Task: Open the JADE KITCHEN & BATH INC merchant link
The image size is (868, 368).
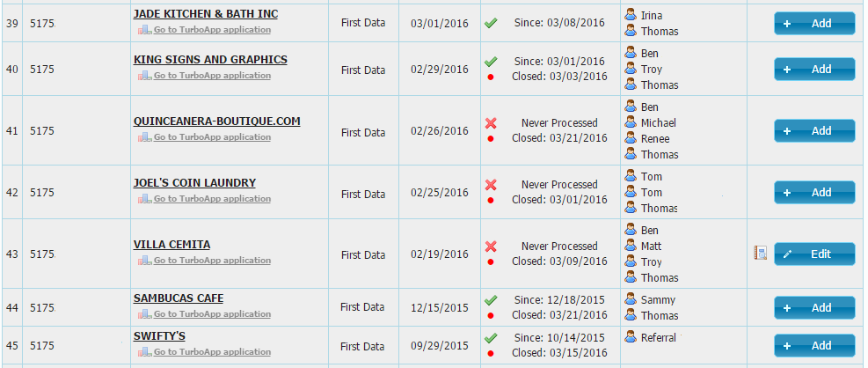Action: coord(206,14)
